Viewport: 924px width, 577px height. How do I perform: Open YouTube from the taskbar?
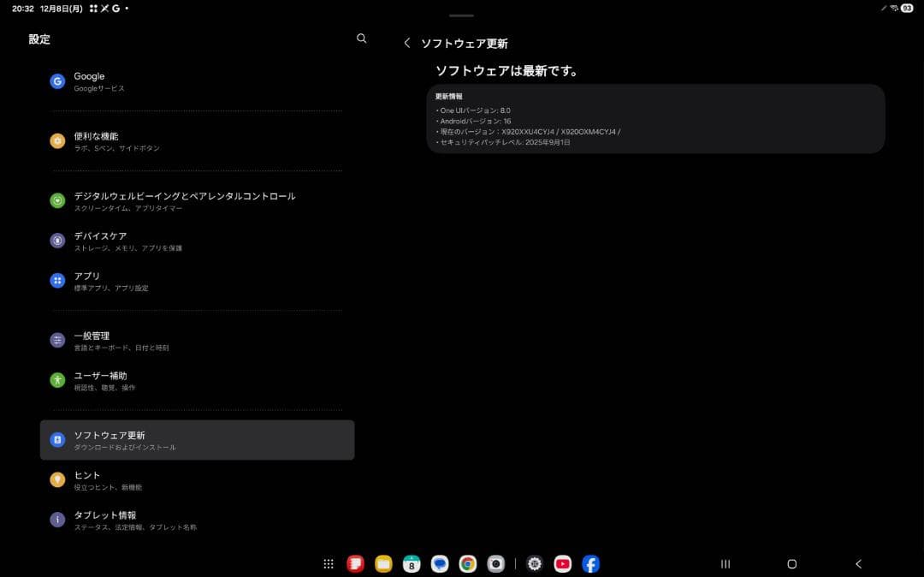(562, 563)
